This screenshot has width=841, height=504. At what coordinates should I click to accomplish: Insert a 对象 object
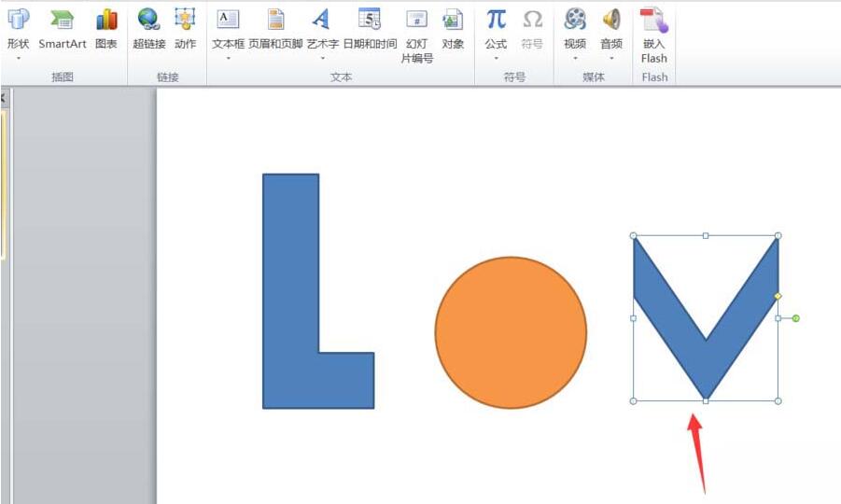(453, 30)
